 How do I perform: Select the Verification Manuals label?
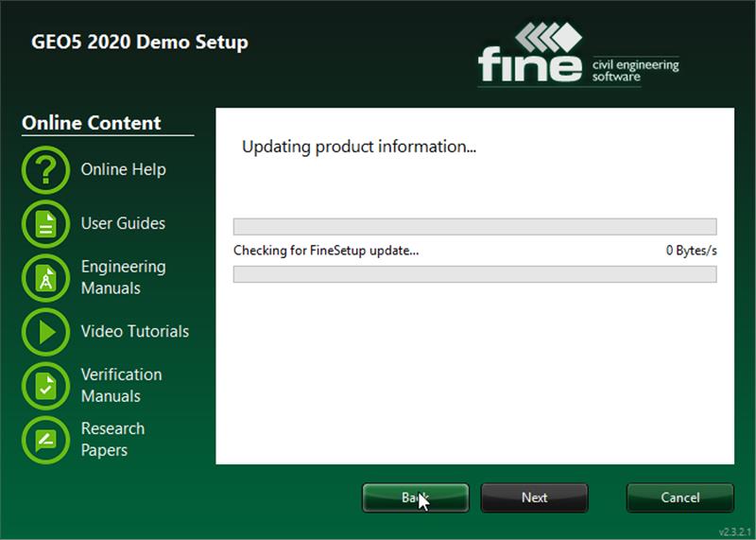pos(122,385)
